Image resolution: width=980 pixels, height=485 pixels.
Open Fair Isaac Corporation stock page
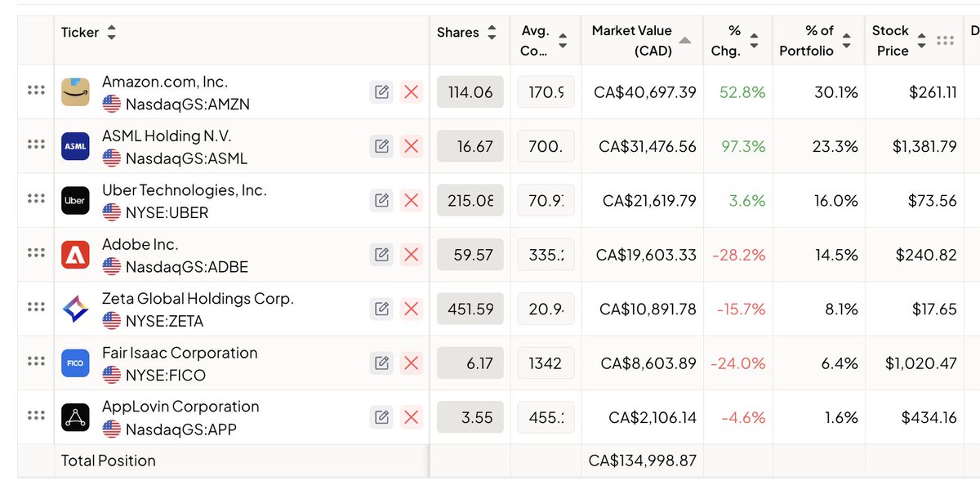180,353
